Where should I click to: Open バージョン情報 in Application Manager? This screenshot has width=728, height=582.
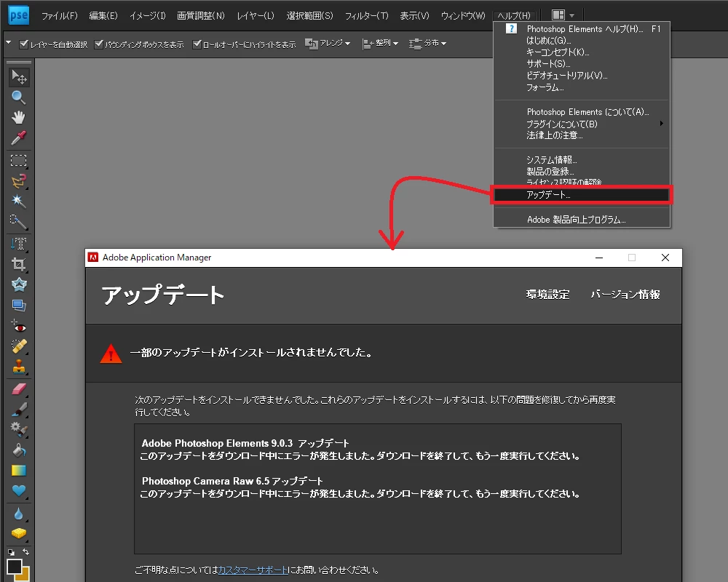coord(625,294)
